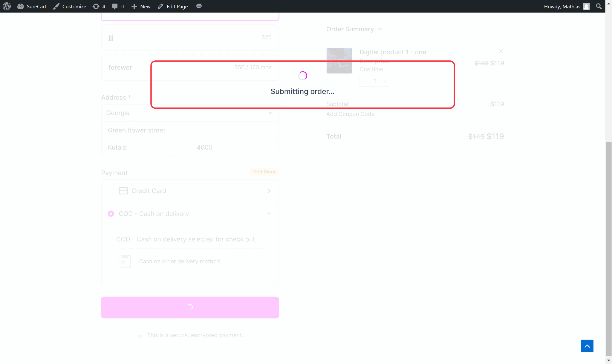
Task: Click the Add Coupon Code link
Action: [350, 114]
